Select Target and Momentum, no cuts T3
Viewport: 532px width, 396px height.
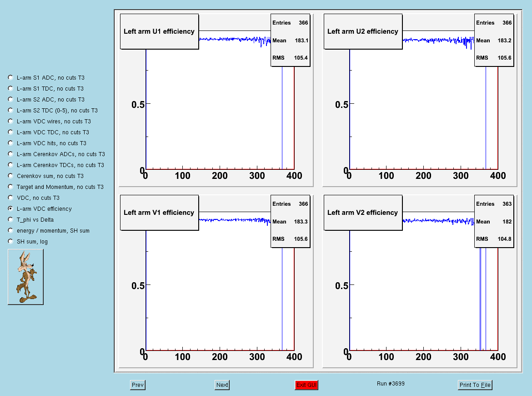10,187
